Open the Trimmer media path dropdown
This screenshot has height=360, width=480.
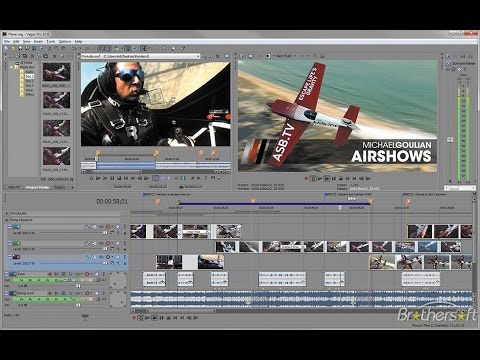click(198, 56)
